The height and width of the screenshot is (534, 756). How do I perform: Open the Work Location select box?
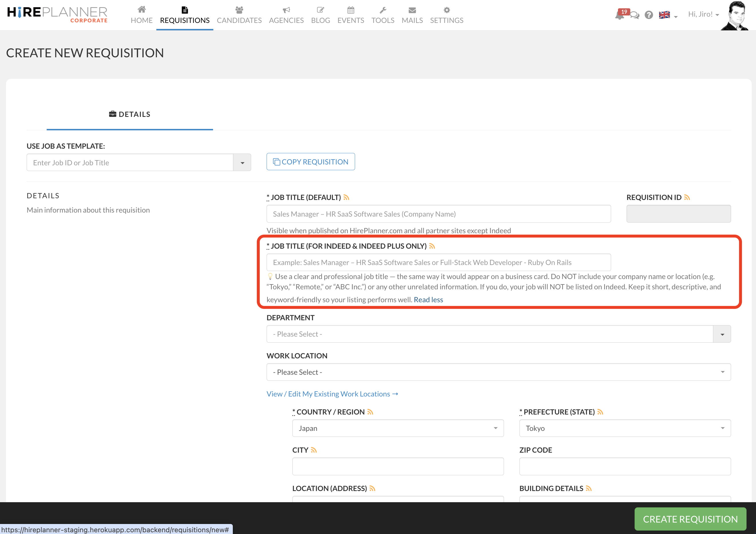tap(499, 372)
